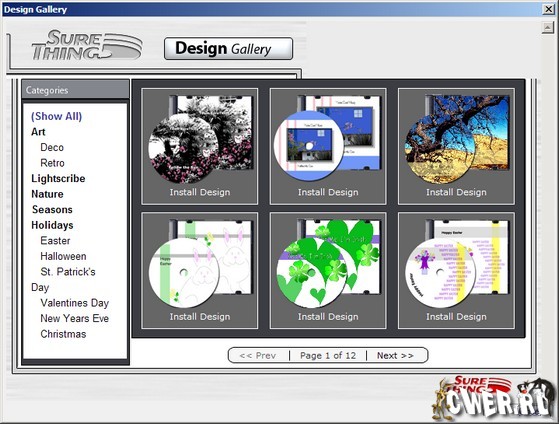Choose the New Years Eve subcategory
The height and width of the screenshot is (424, 559).
(75, 318)
